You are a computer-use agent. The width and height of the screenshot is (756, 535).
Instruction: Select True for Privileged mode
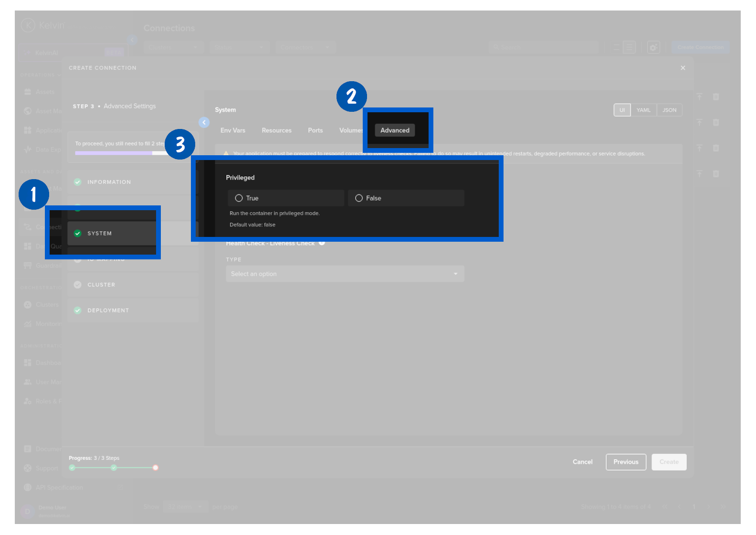pyautogui.click(x=239, y=198)
